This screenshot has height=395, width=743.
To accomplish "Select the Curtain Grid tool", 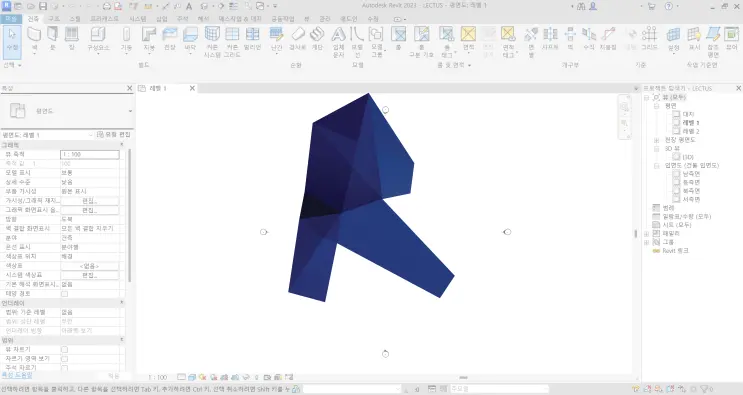I will 232,42.
